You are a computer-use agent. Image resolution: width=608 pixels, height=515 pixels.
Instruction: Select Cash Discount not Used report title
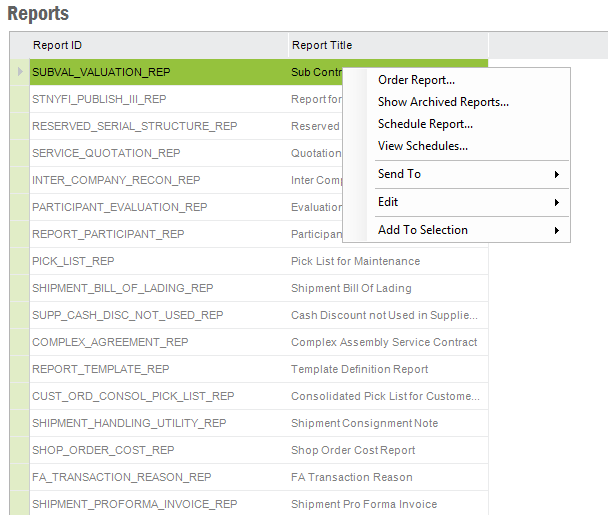(x=384, y=315)
